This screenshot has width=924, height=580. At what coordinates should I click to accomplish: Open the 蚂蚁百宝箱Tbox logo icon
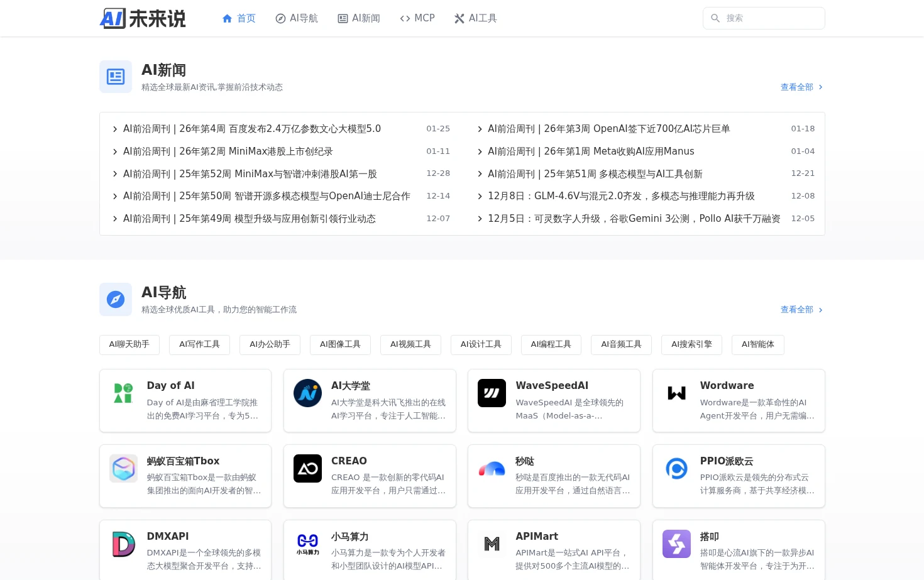click(123, 469)
